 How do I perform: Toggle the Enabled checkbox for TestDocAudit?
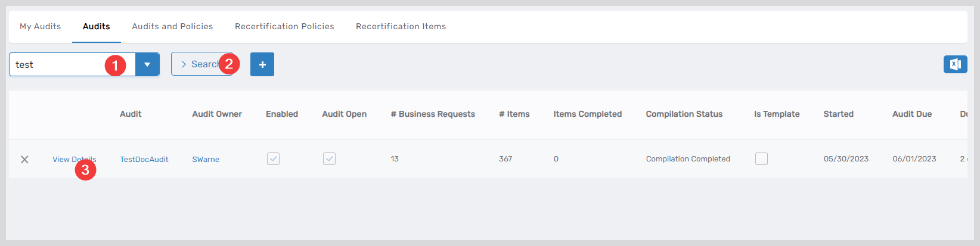[x=273, y=159]
